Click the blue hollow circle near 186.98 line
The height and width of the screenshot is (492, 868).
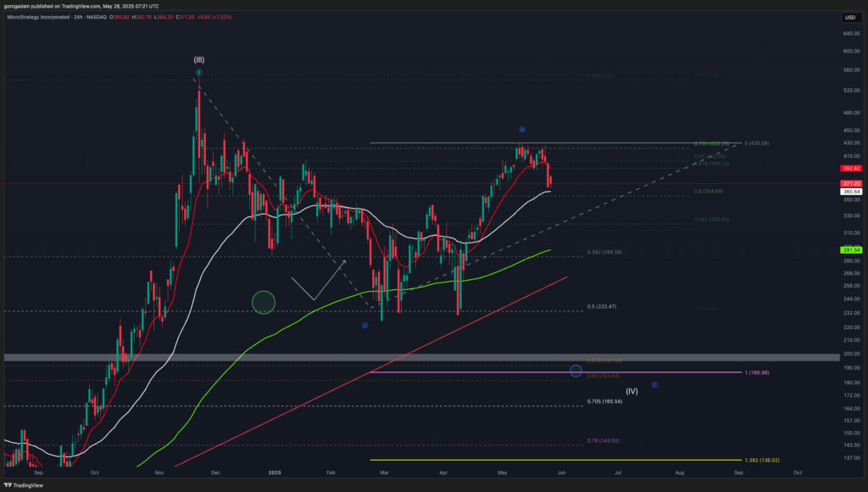click(576, 371)
